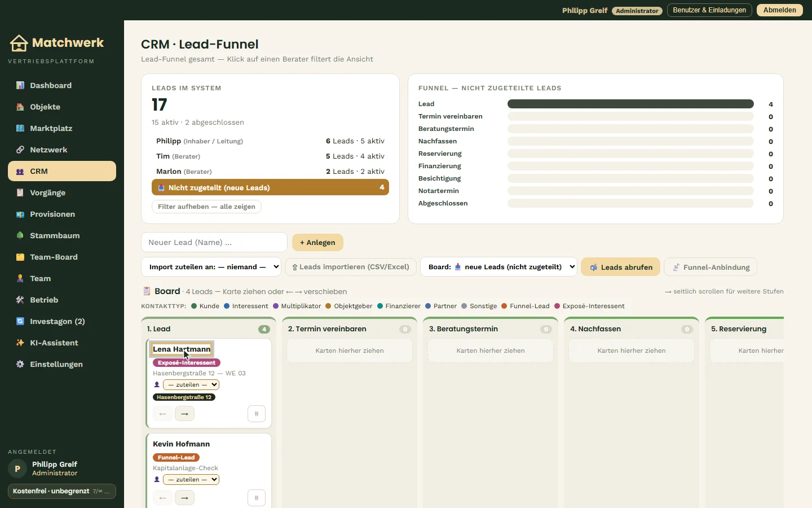Screen dimensions: 812x508
Task: Click the 'Leads abrufen' button
Action: coord(621,267)
